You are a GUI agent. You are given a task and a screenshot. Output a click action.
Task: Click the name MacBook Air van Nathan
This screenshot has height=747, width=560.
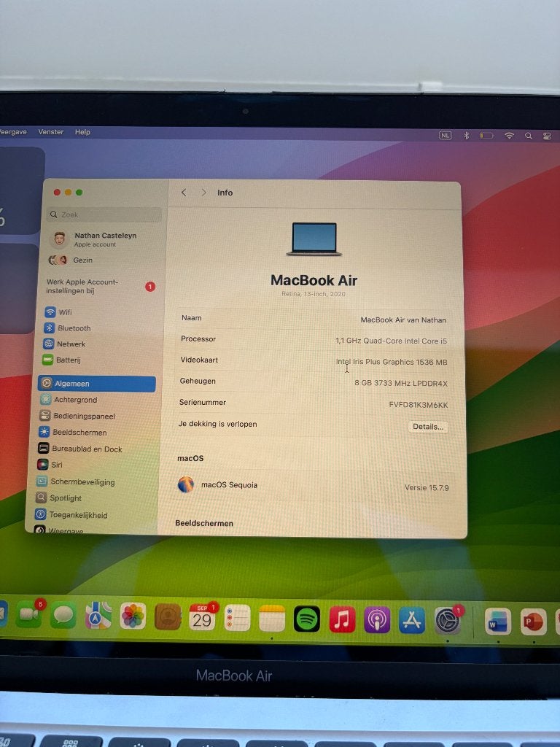click(403, 320)
